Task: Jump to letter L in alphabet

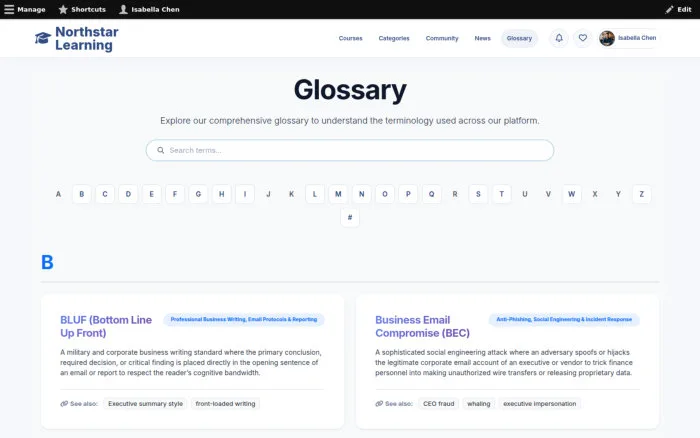Action: coord(315,194)
